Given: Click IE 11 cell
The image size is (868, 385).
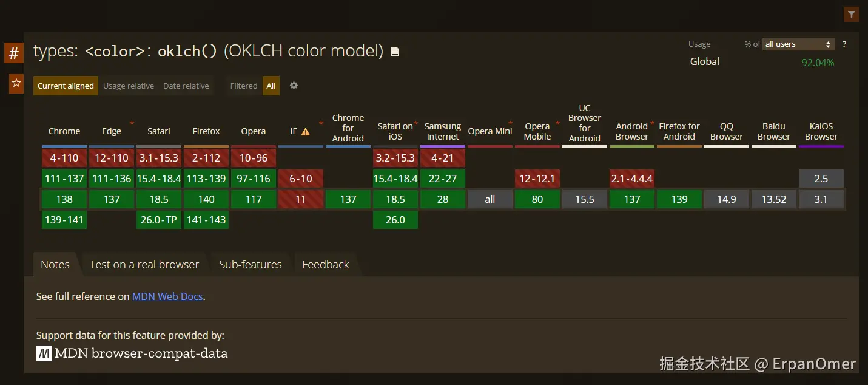Looking at the screenshot, I should coord(301,199).
